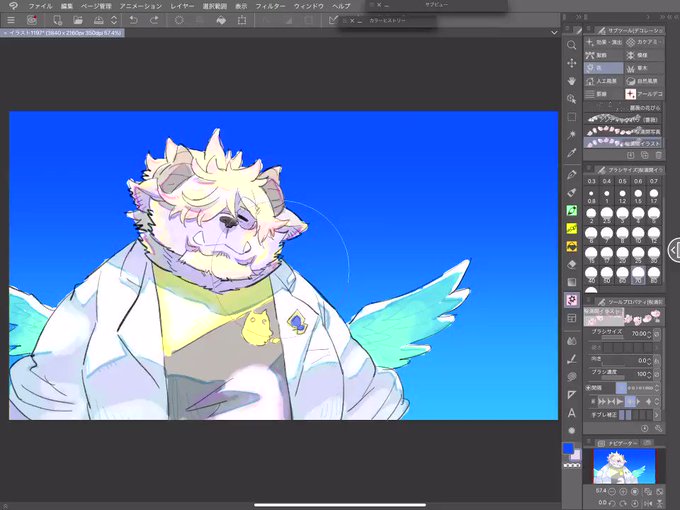Open the hamburger command menu
Viewport: 680px width, 510px height.
11,20
